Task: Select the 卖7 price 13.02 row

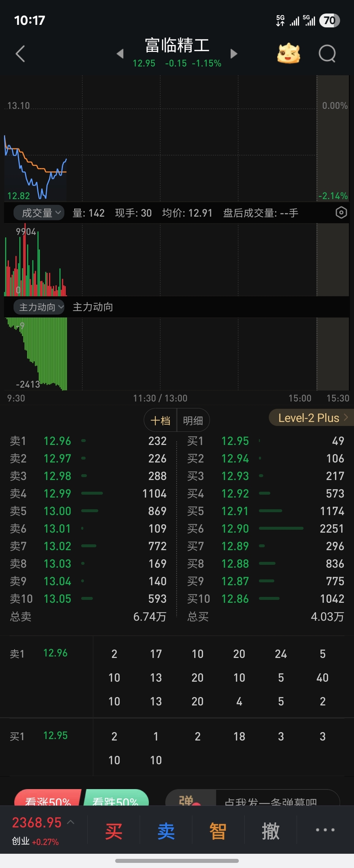Action: click(88, 546)
